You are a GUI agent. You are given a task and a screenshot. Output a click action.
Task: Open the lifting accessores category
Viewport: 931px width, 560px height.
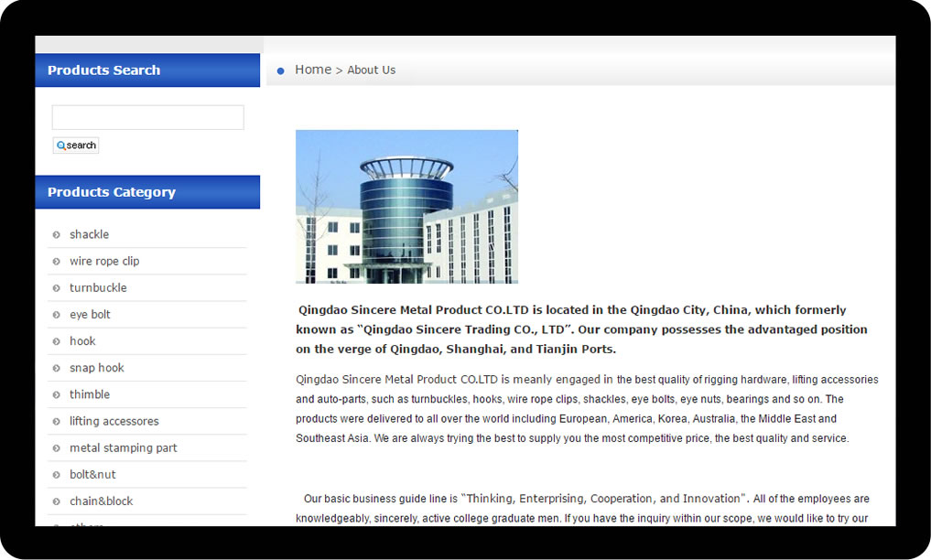click(114, 421)
